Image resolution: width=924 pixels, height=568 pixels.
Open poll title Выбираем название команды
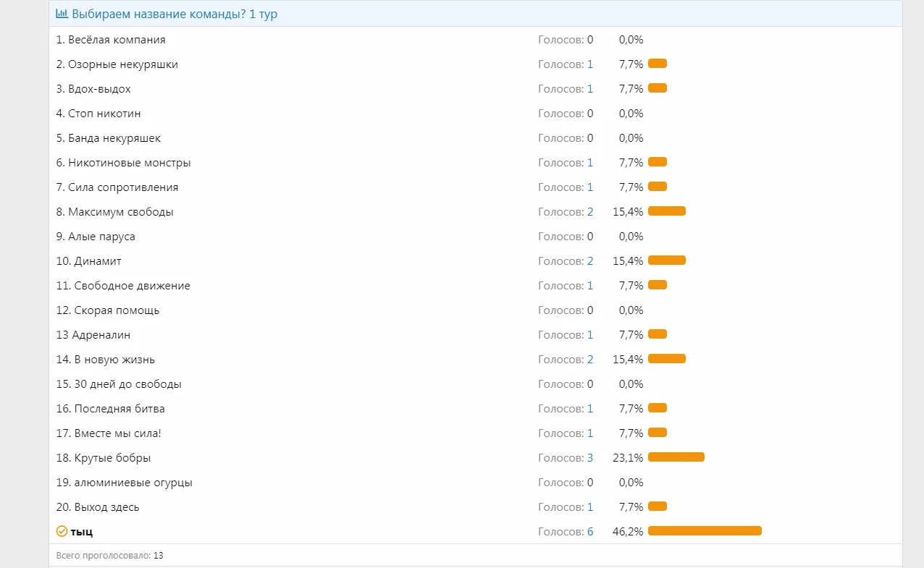[174, 14]
